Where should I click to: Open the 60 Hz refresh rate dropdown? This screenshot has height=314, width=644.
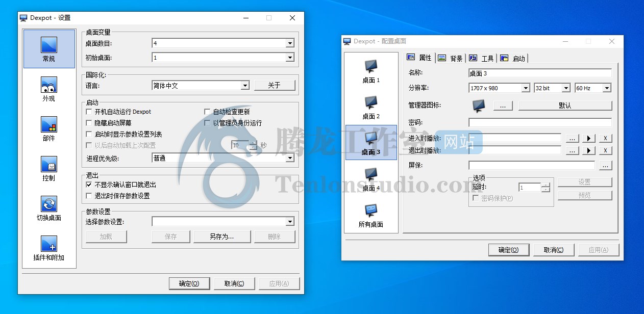[x=606, y=88]
